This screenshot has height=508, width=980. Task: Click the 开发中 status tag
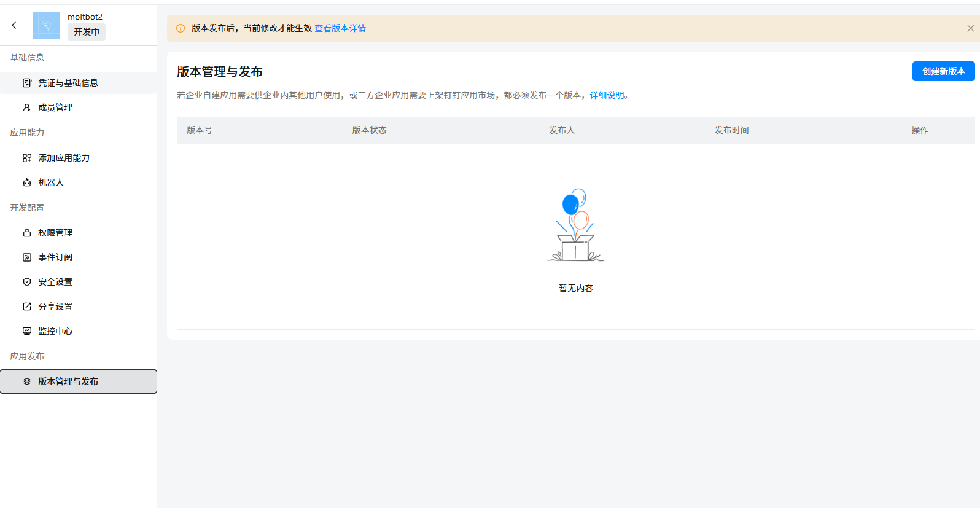click(x=87, y=32)
